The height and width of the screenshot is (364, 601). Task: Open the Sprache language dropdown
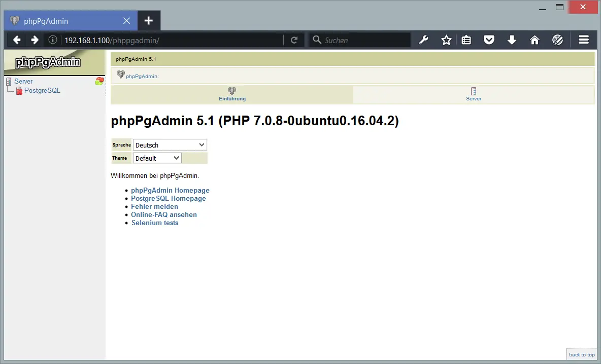click(x=170, y=144)
